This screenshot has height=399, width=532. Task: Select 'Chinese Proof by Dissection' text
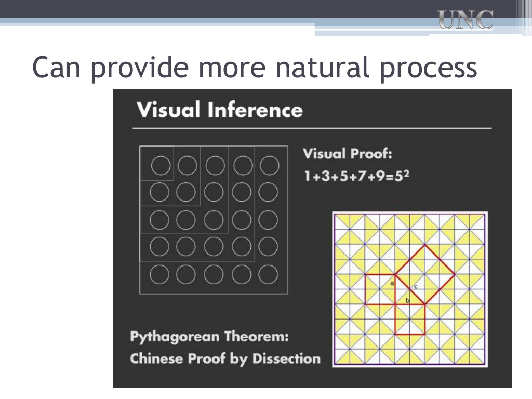pyautogui.click(x=225, y=359)
